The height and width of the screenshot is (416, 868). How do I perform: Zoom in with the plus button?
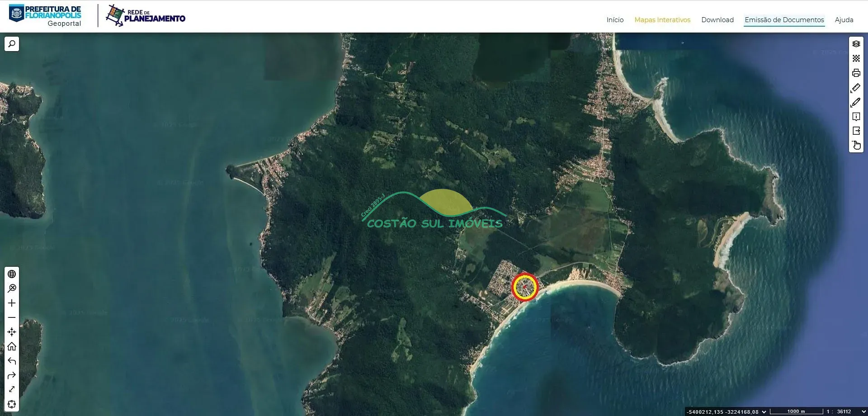click(x=12, y=303)
